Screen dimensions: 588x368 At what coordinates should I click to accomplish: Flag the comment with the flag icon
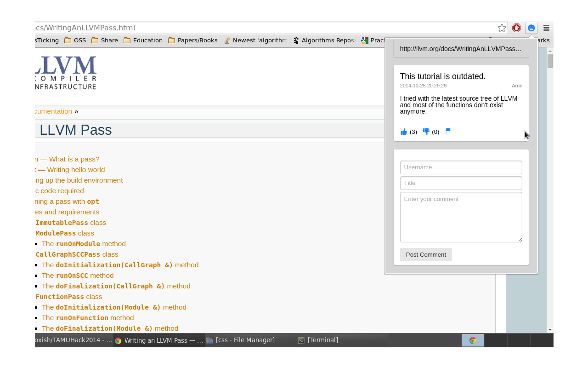[x=448, y=131]
